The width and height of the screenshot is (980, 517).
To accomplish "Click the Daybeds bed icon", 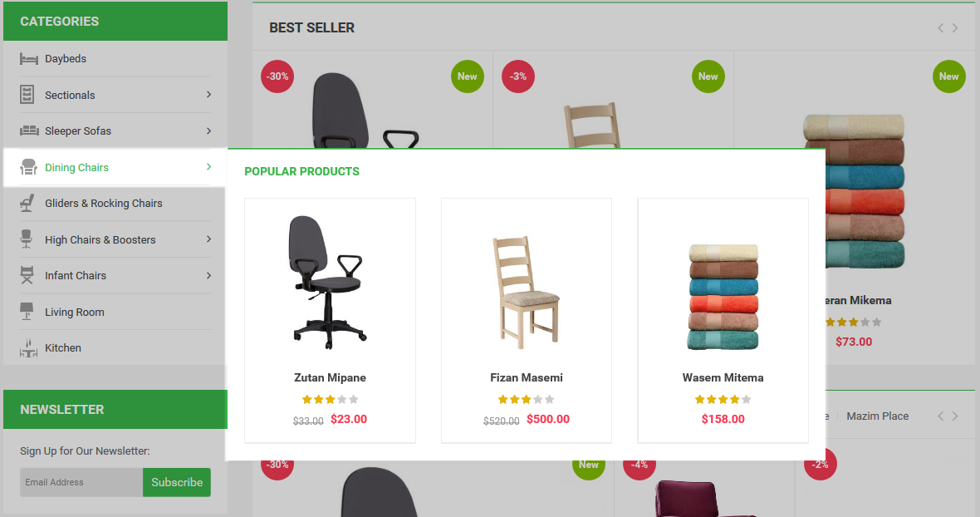I will coord(29,59).
